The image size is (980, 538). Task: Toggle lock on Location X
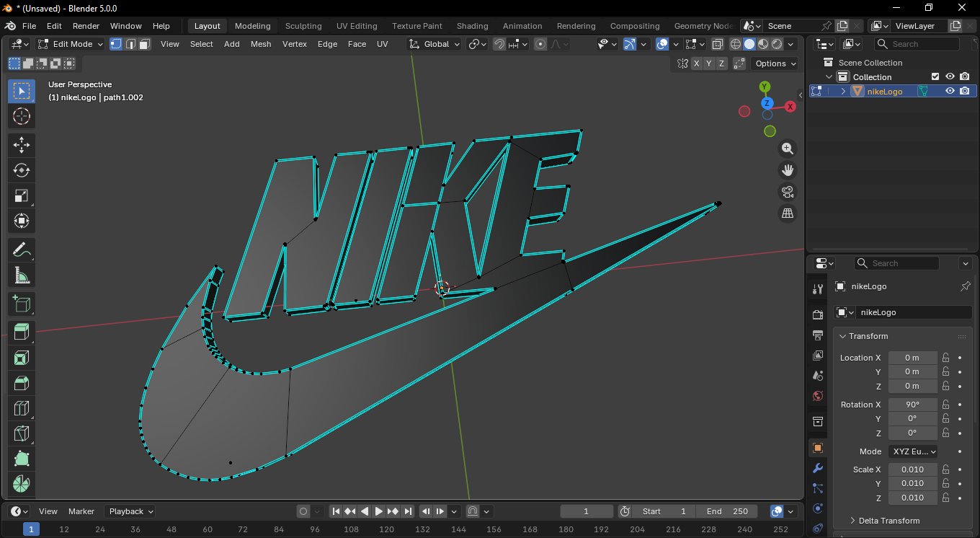pos(945,358)
